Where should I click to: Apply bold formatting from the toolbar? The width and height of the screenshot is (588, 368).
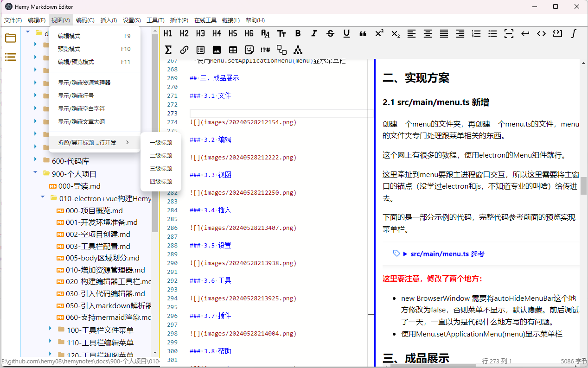(298, 33)
